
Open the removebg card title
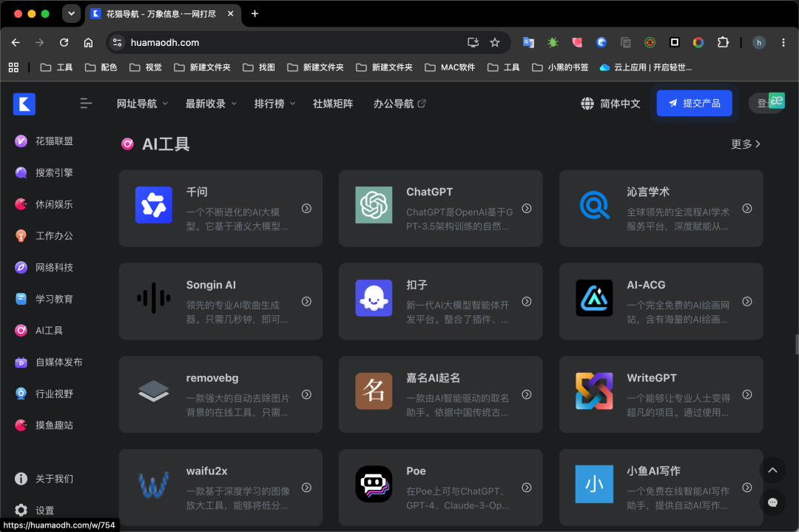212,378
